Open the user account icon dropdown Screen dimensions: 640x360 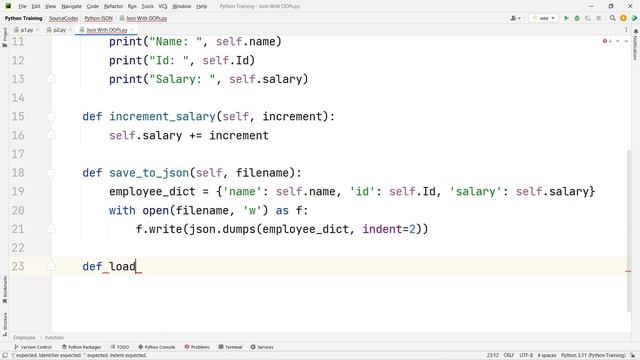point(515,18)
